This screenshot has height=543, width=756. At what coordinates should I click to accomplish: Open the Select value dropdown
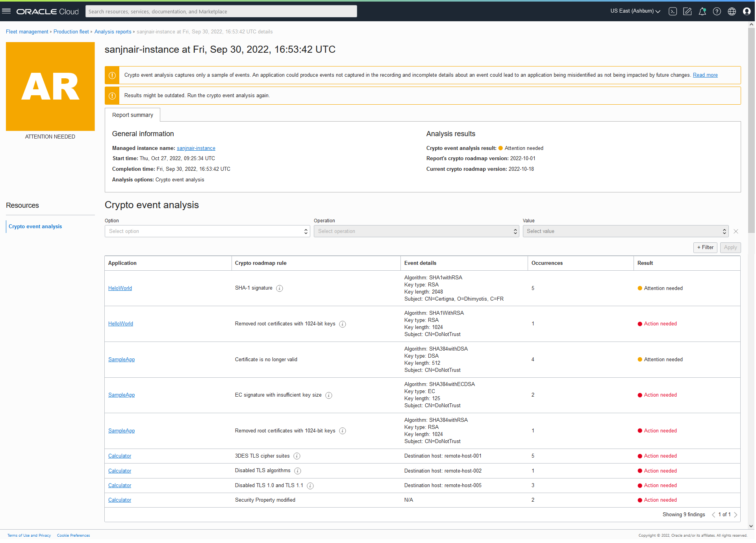[626, 231]
